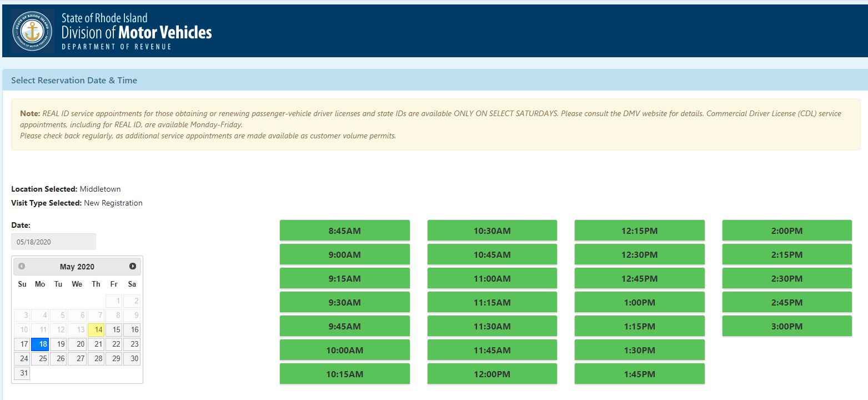868x400 pixels.
Task: Select May 18 on the calendar
Action: coord(40,344)
